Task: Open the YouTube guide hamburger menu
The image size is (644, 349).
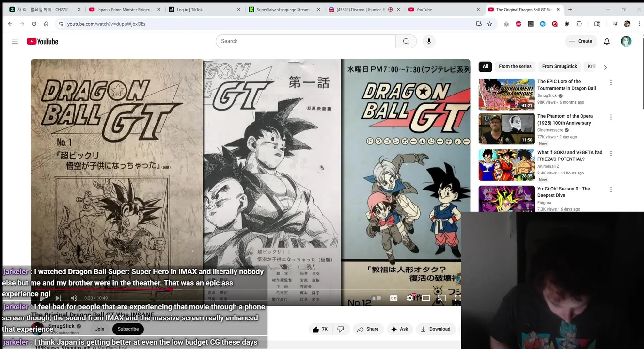Action: point(15,41)
